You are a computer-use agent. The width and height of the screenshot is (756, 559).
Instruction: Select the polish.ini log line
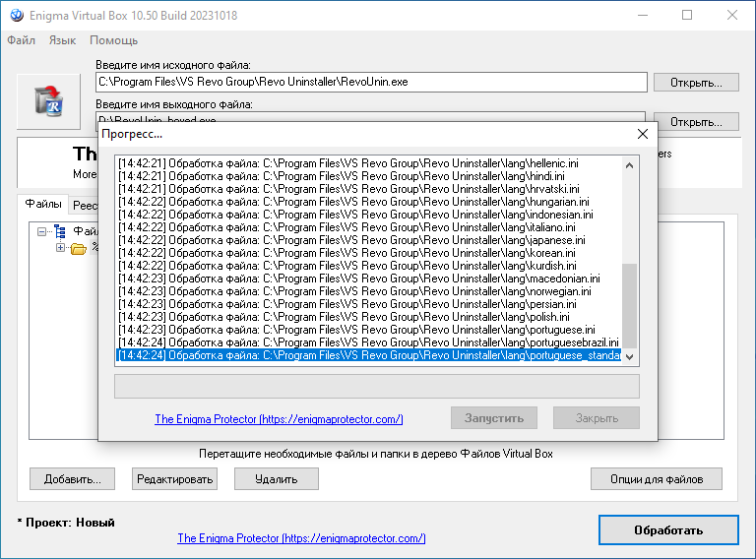369,317
